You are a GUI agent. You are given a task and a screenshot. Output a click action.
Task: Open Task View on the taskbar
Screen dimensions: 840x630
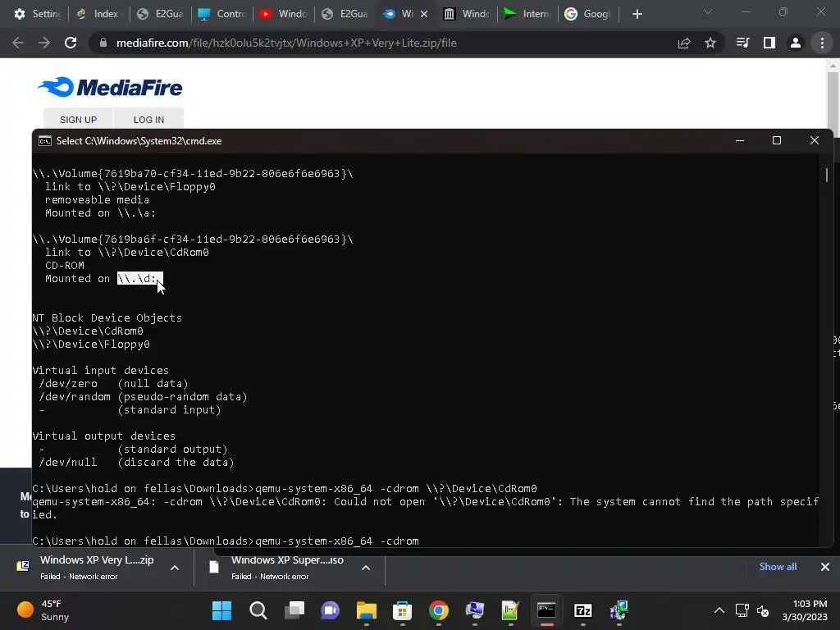click(x=294, y=610)
